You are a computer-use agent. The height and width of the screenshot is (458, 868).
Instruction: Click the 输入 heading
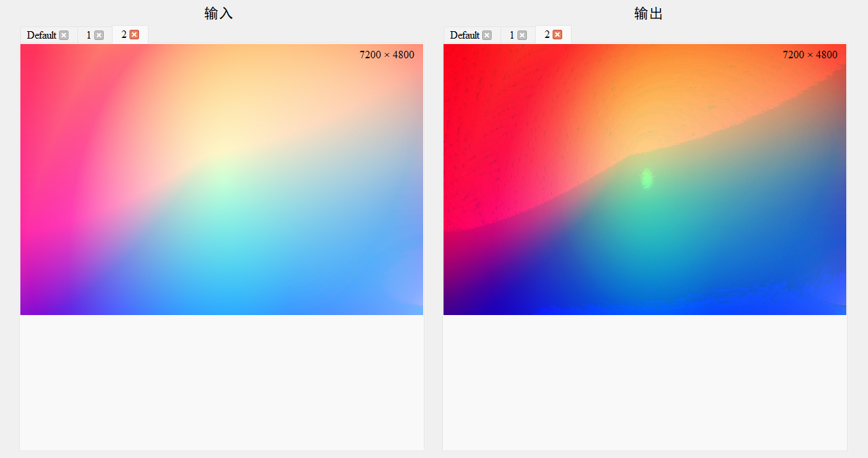tap(218, 14)
